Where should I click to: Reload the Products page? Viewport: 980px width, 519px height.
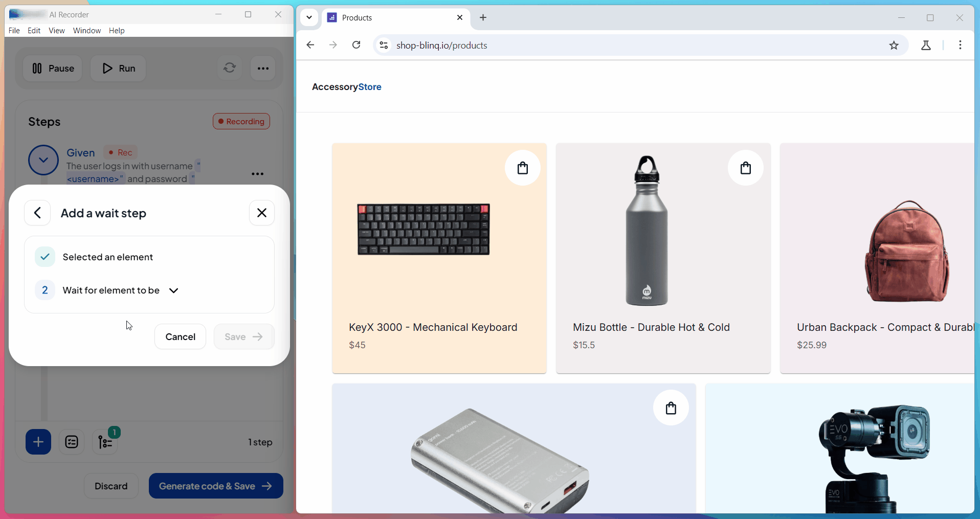click(357, 45)
